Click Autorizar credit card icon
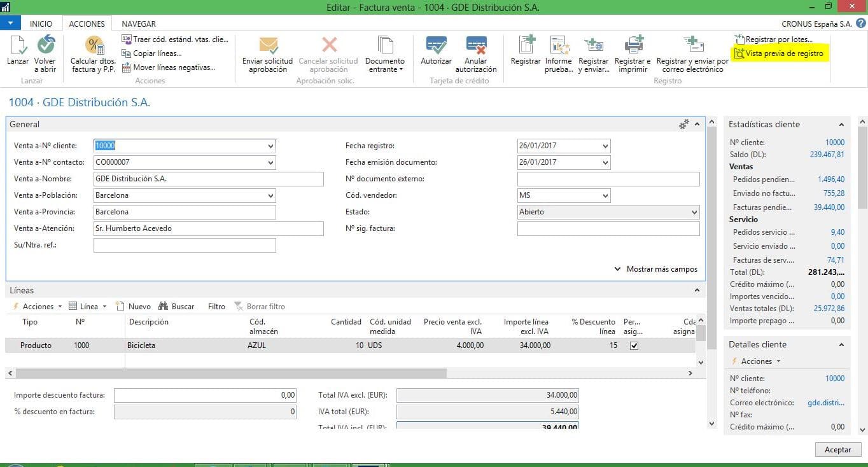 (437, 46)
